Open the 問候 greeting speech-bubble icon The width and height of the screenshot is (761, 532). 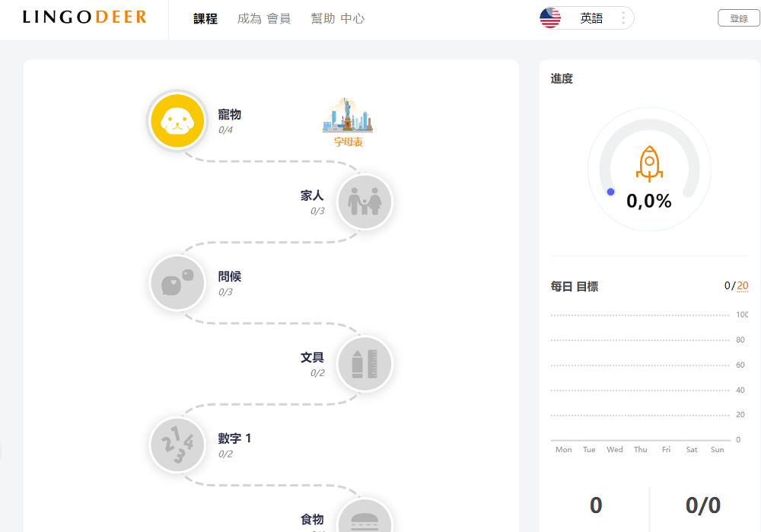(x=177, y=282)
